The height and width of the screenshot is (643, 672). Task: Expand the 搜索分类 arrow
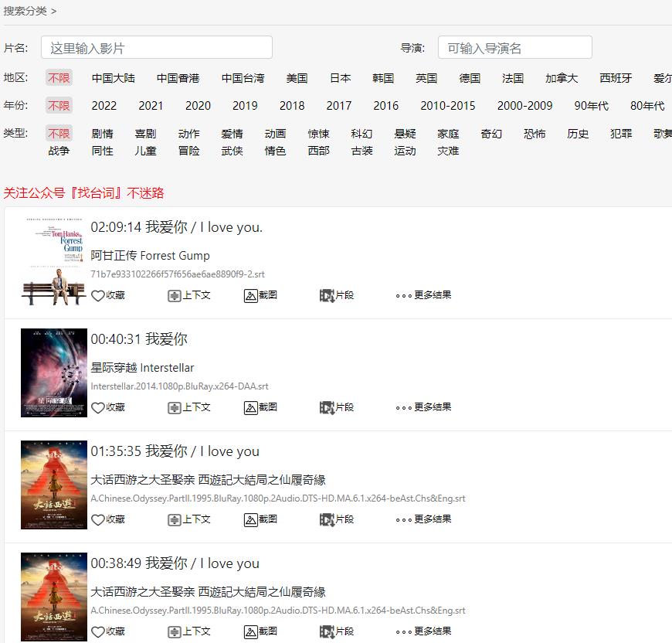(53, 11)
